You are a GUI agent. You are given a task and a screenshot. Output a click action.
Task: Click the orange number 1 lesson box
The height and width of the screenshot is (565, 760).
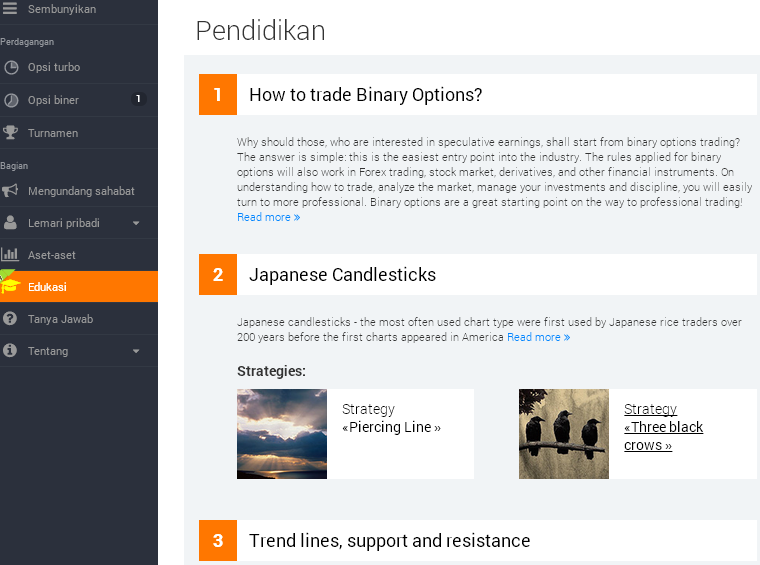pos(218,94)
